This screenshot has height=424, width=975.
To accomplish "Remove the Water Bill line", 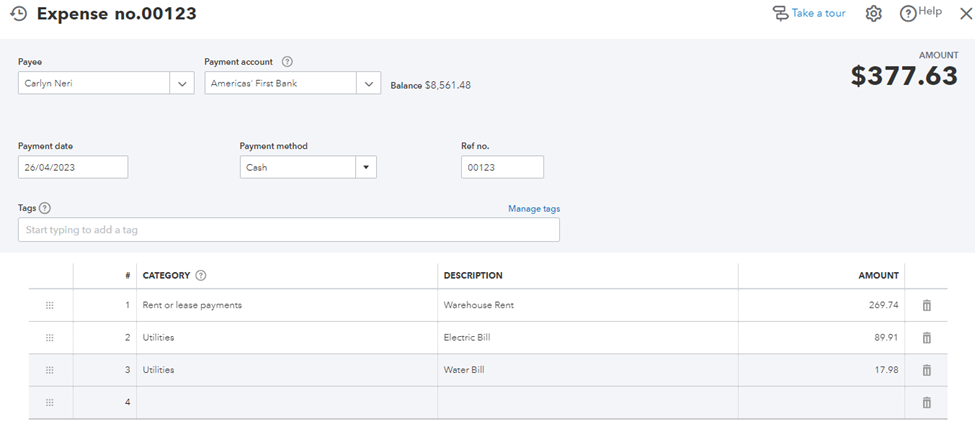I will click(x=926, y=370).
